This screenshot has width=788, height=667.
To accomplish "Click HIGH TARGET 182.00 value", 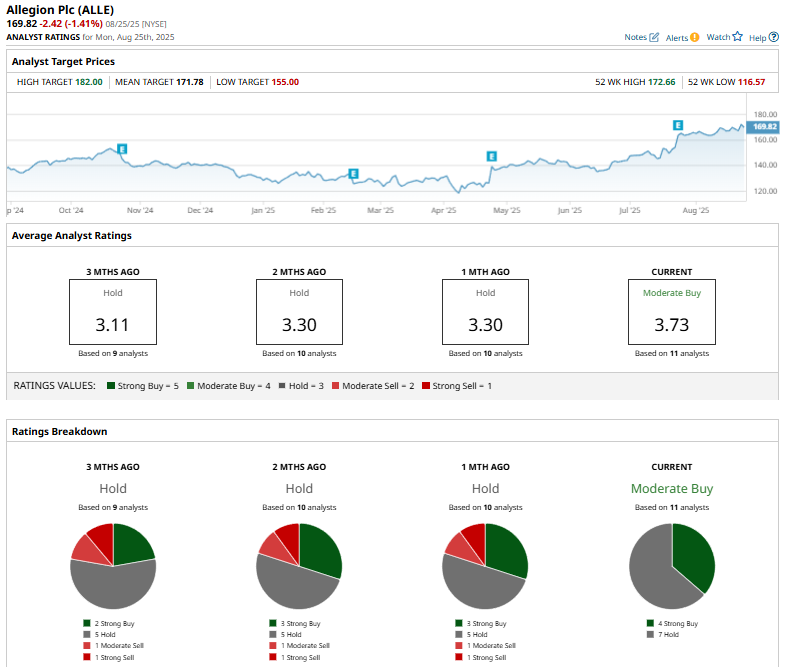I will tap(88, 82).
